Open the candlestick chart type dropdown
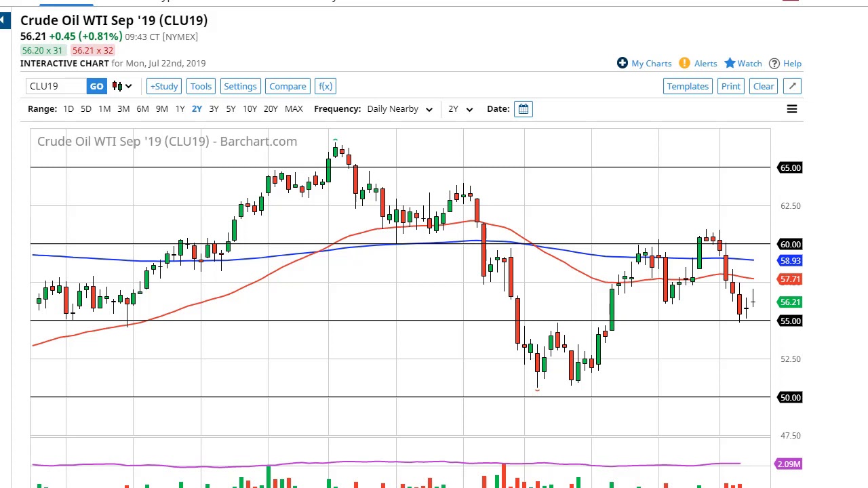 (122, 86)
